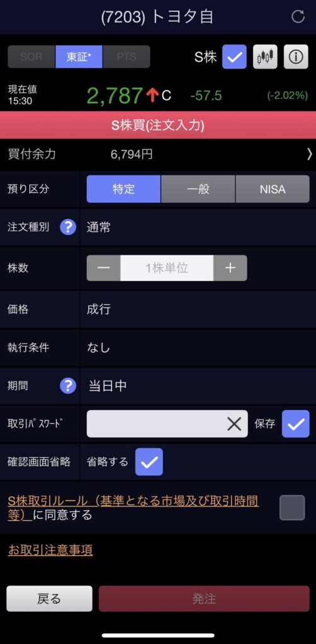Toggle the 省略する confirmation checkbox
This screenshot has width=316, height=644.
tap(149, 462)
